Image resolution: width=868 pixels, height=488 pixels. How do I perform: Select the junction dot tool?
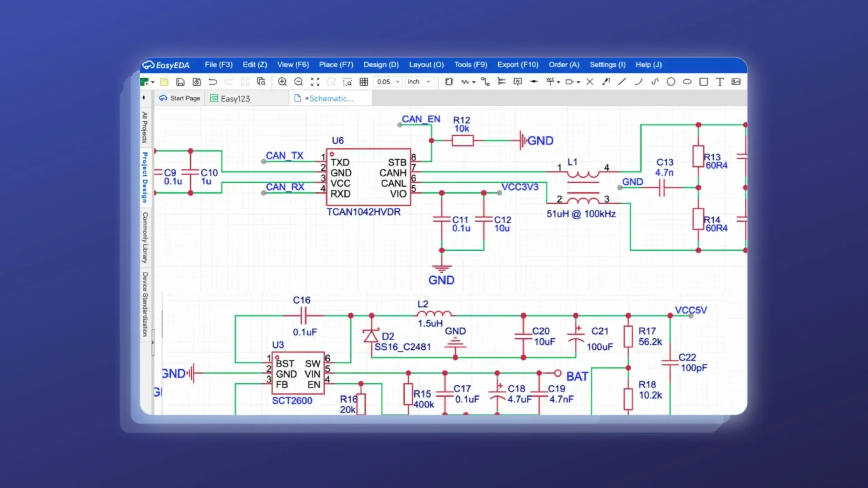click(534, 82)
